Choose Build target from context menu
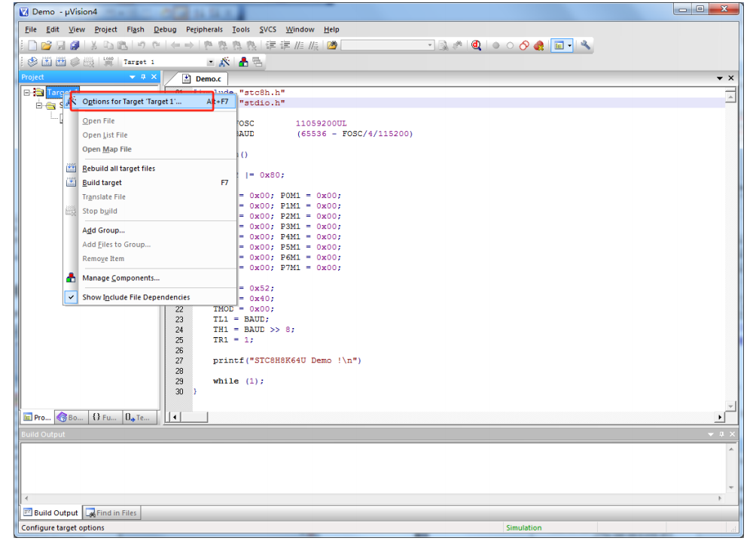756x544 pixels. coord(150,183)
